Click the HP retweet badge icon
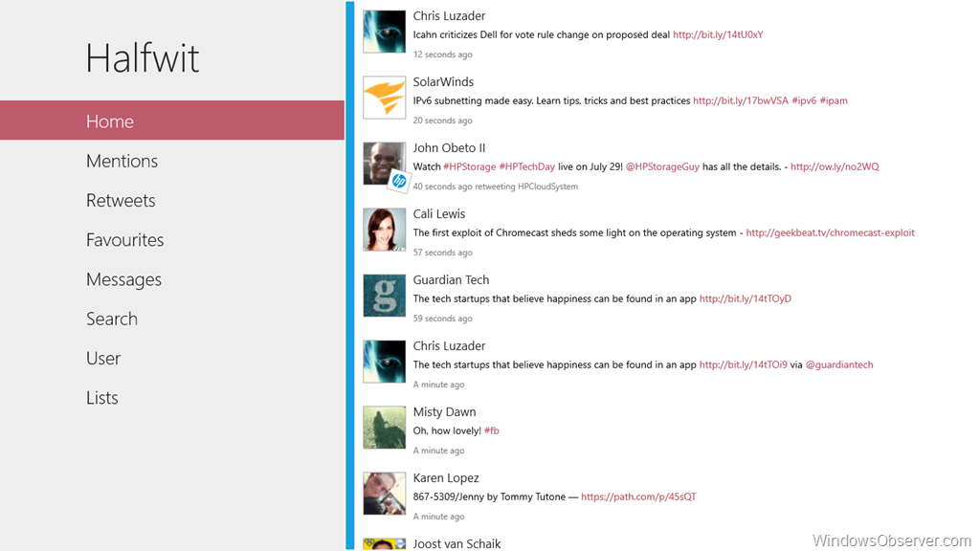This screenshot has width=980, height=551. point(399,181)
